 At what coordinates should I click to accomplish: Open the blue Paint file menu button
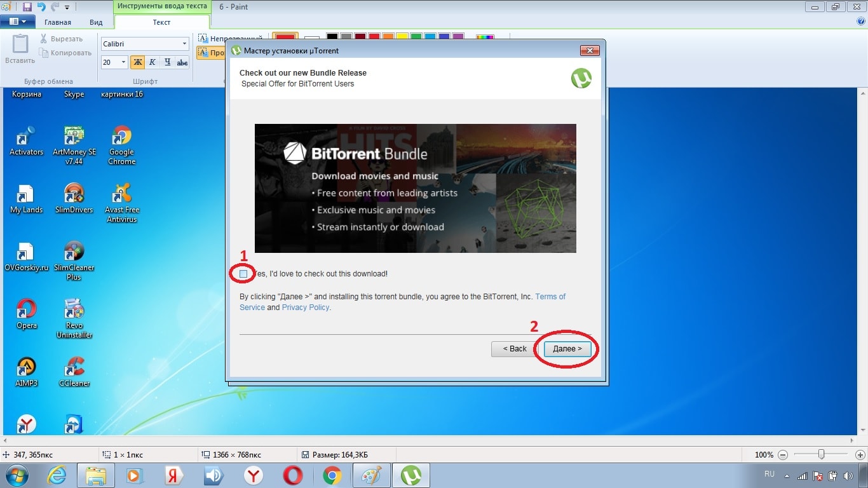[18, 22]
